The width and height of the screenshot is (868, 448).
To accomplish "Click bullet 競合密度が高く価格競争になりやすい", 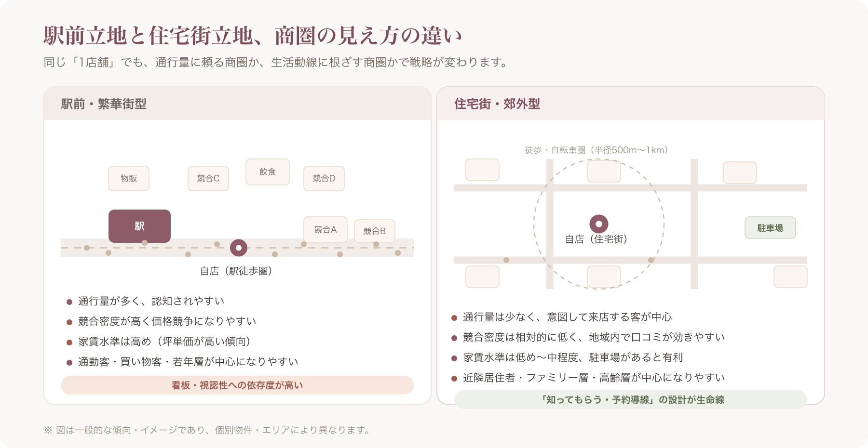I will pos(162,321).
